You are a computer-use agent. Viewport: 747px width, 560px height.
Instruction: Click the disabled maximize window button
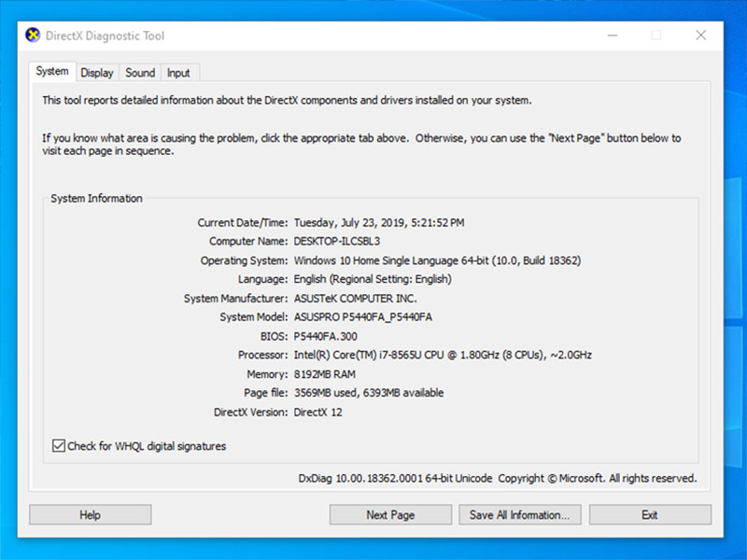tap(656, 35)
